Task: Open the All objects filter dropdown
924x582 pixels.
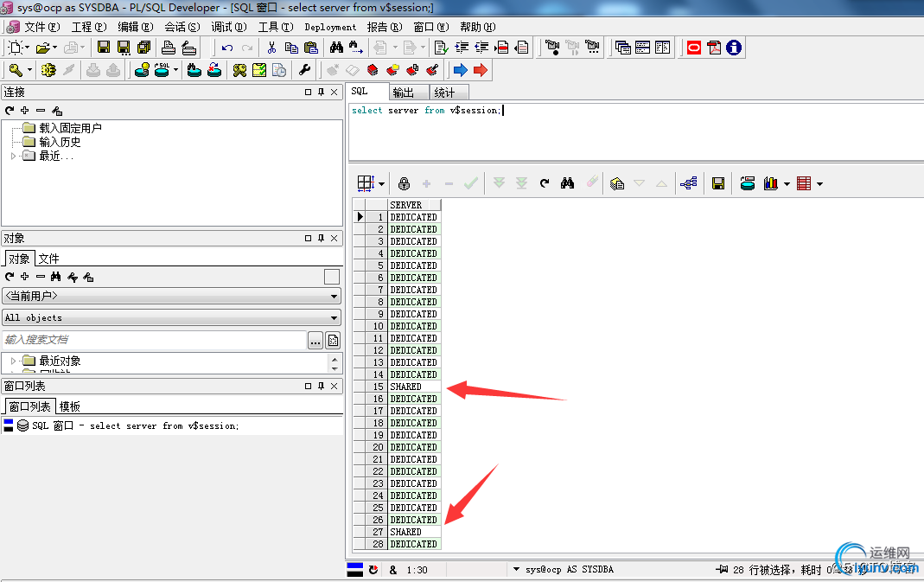Action: point(171,317)
